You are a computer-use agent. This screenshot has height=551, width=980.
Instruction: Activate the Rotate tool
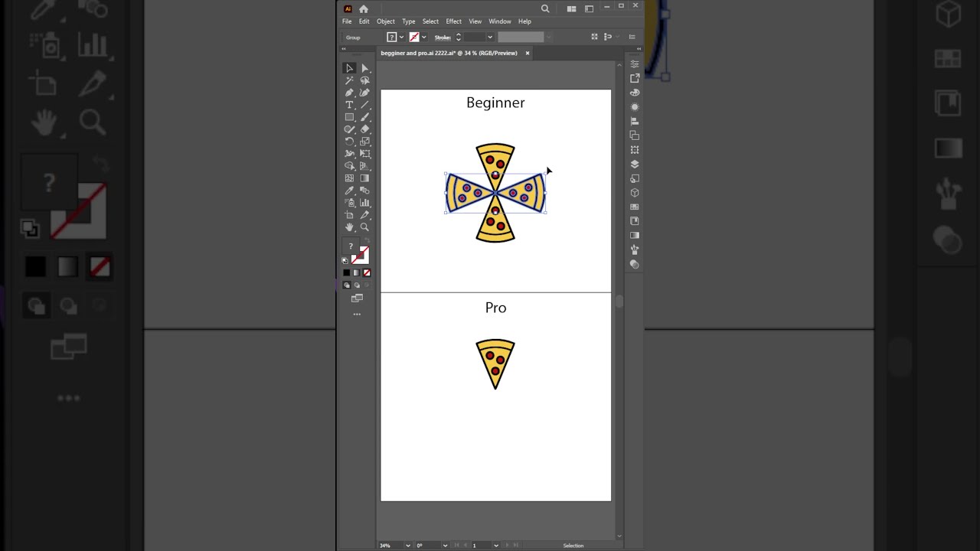coord(349,142)
